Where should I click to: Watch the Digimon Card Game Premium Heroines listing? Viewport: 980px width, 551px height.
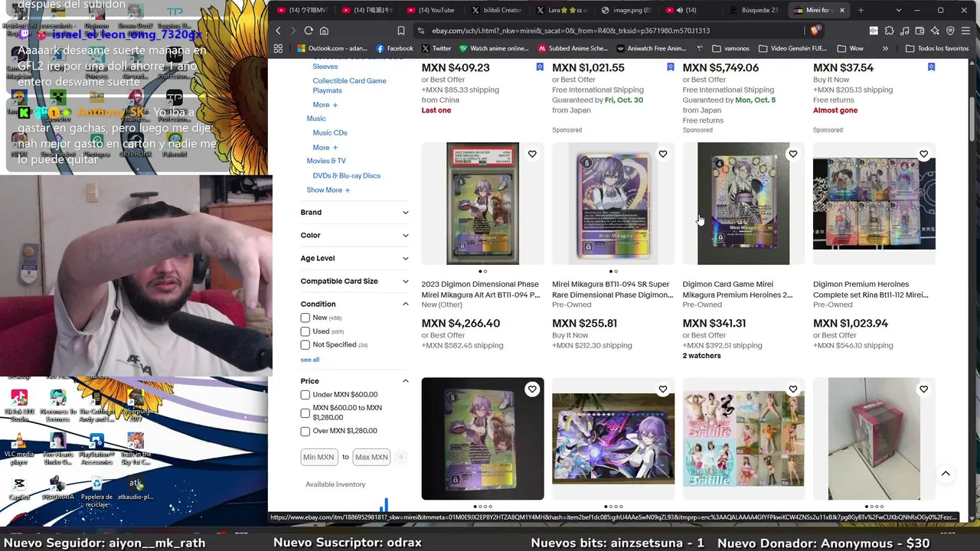[x=793, y=155]
